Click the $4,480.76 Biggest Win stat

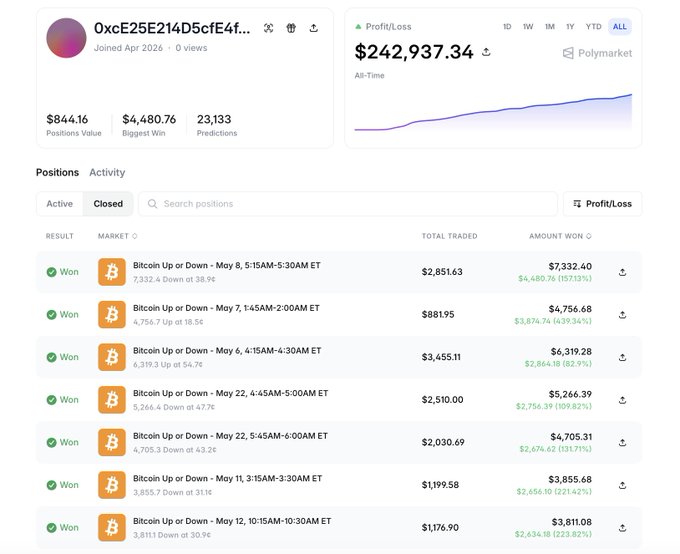(x=149, y=125)
